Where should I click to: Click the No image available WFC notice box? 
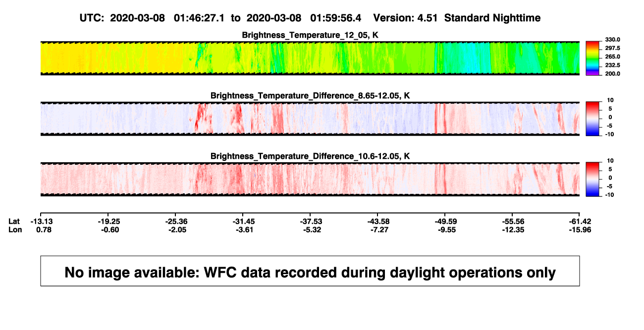[310, 271]
